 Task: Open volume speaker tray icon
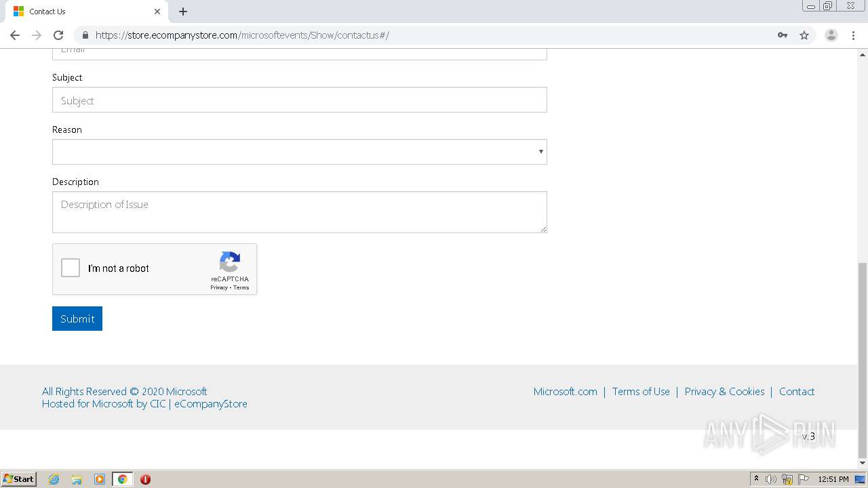[771, 479]
